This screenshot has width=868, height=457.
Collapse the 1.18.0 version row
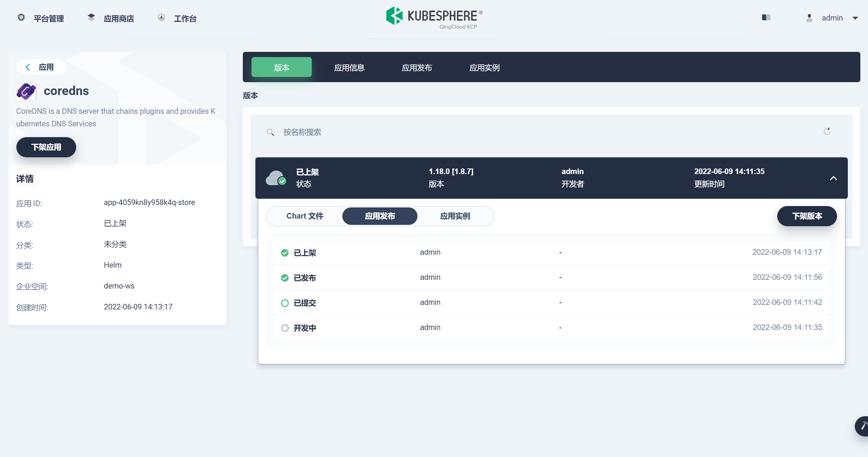[x=833, y=178]
